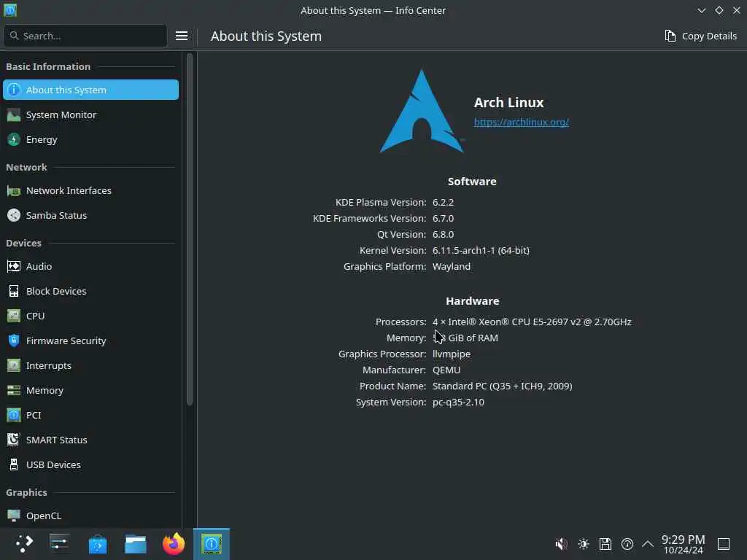Open brightness and color tray icon
747x560 pixels.
pyautogui.click(x=584, y=544)
